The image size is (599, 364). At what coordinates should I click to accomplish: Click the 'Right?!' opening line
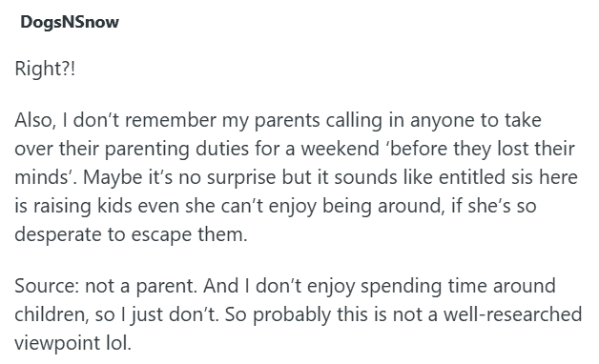pyautogui.click(x=45, y=69)
